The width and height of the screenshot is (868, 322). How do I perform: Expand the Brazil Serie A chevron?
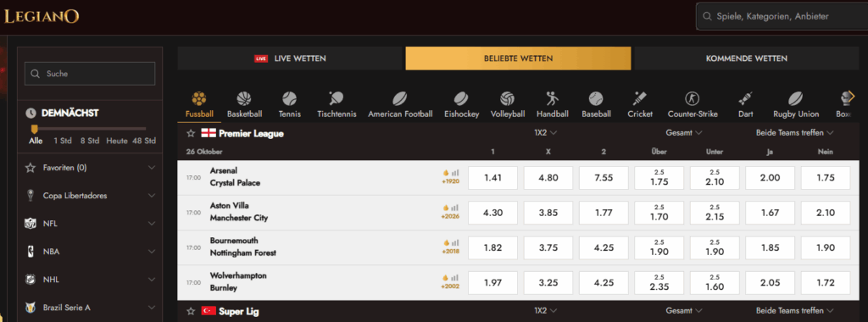tap(152, 307)
